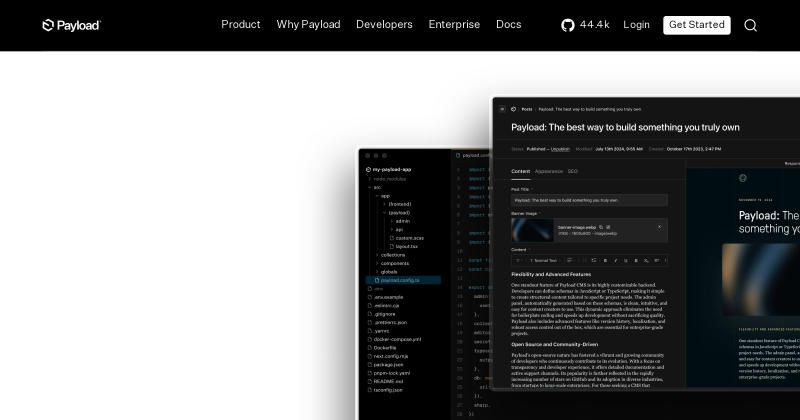Screen dimensions: 800x420
Task: Open the Docs link in navigation
Action: (509, 24)
